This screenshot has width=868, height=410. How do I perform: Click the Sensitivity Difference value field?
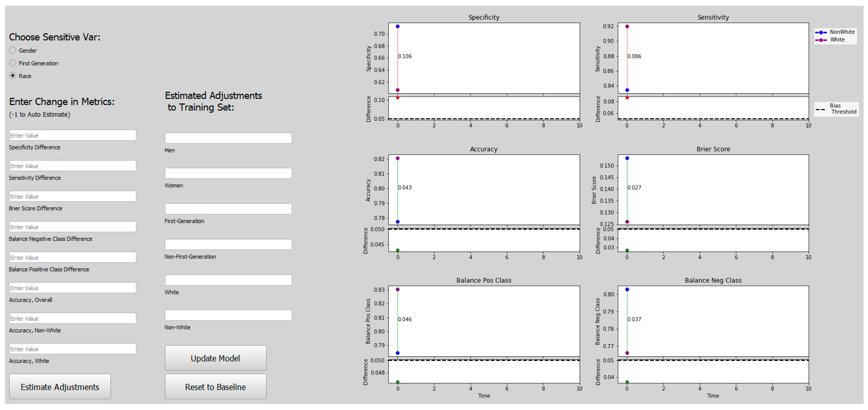click(x=73, y=166)
